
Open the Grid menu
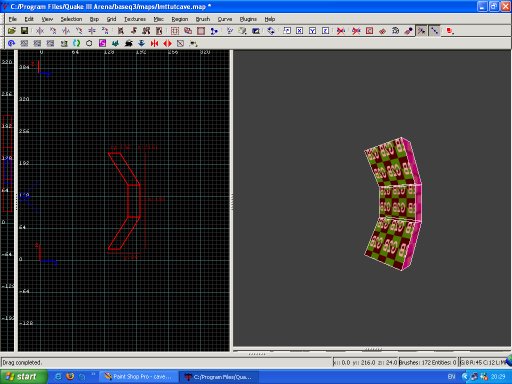(111, 19)
